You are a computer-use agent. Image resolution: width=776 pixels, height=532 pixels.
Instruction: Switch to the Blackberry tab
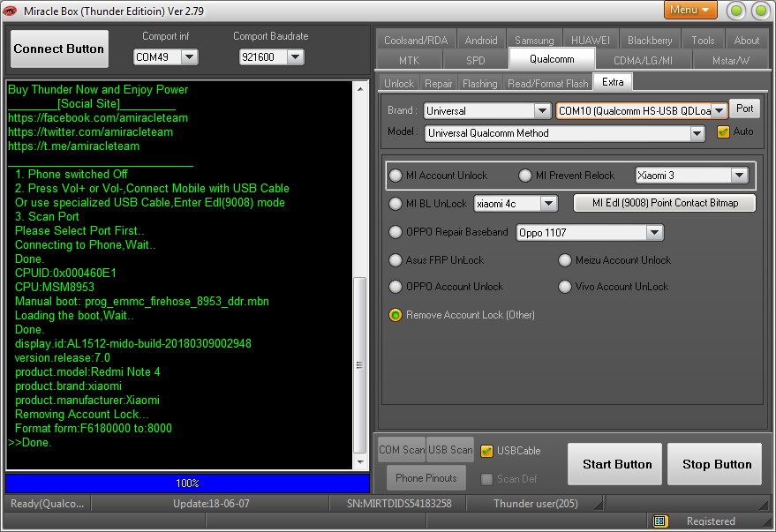650,40
